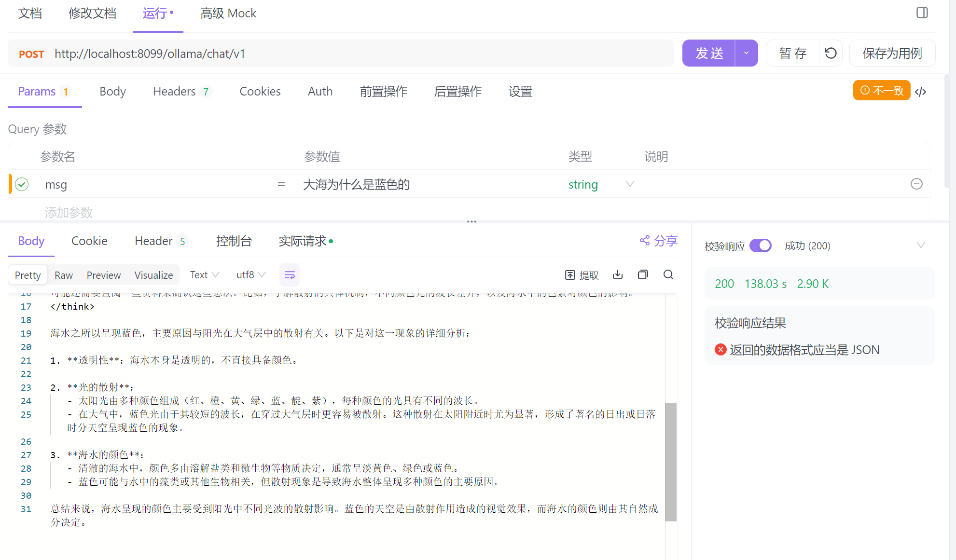This screenshot has height=560, width=956.
Task: Expand the 发送 button dropdown arrow
Action: pos(746,53)
